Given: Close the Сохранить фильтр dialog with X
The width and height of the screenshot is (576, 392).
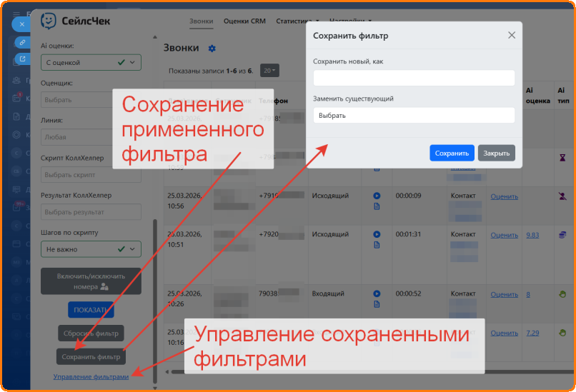Looking at the screenshot, I should coord(511,35).
